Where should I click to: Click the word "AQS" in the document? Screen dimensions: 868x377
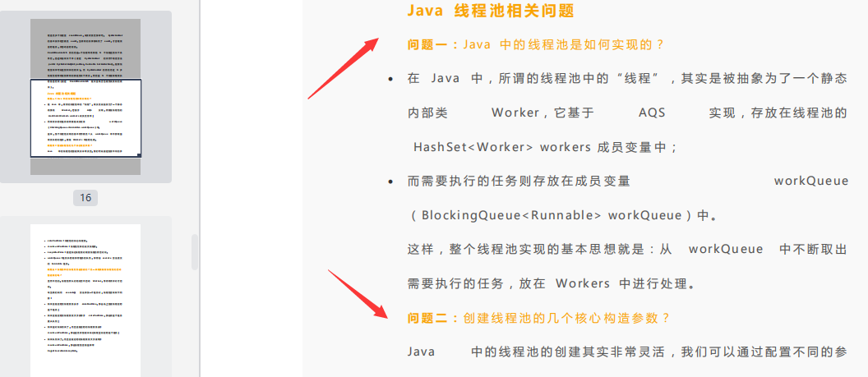[x=652, y=113]
